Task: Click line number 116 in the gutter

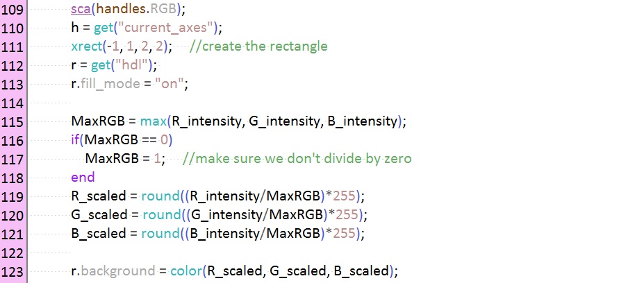Action: 13,140
